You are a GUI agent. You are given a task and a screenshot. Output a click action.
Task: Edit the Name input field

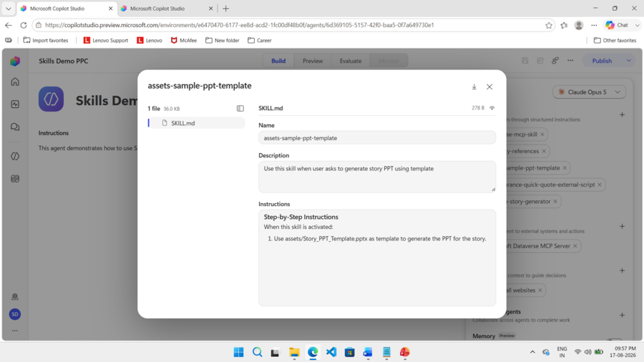pos(377,138)
